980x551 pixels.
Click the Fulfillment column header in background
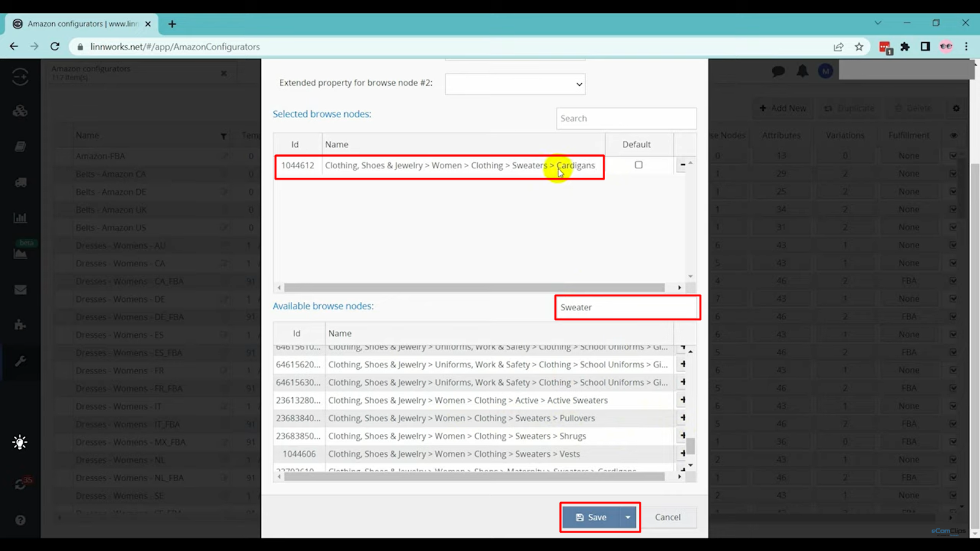[x=909, y=135]
